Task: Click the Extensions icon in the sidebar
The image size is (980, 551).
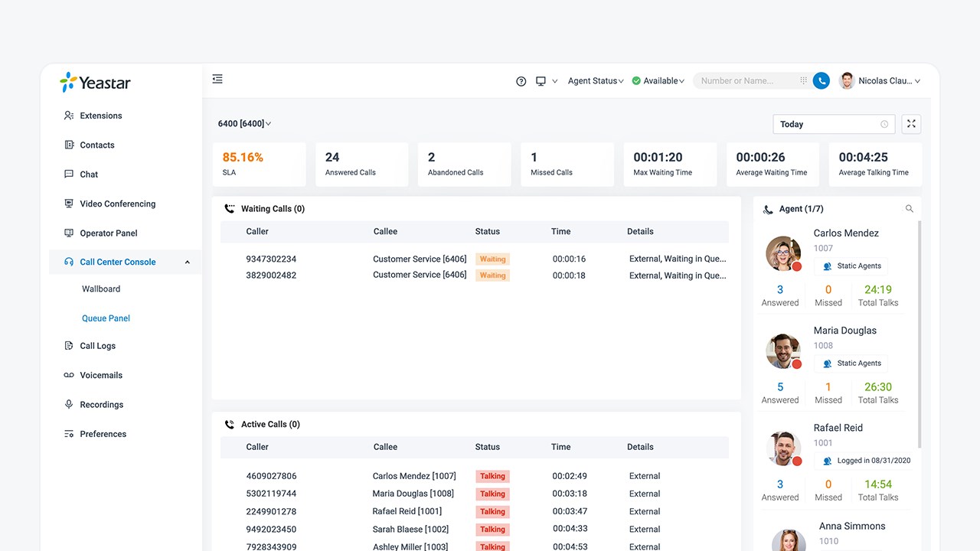Action: (x=69, y=116)
